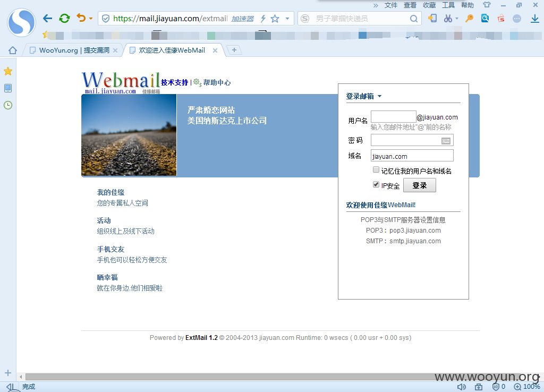Click the login-assistant toolbar icon
Viewport: 544px width, 392px height.
click(432, 19)
